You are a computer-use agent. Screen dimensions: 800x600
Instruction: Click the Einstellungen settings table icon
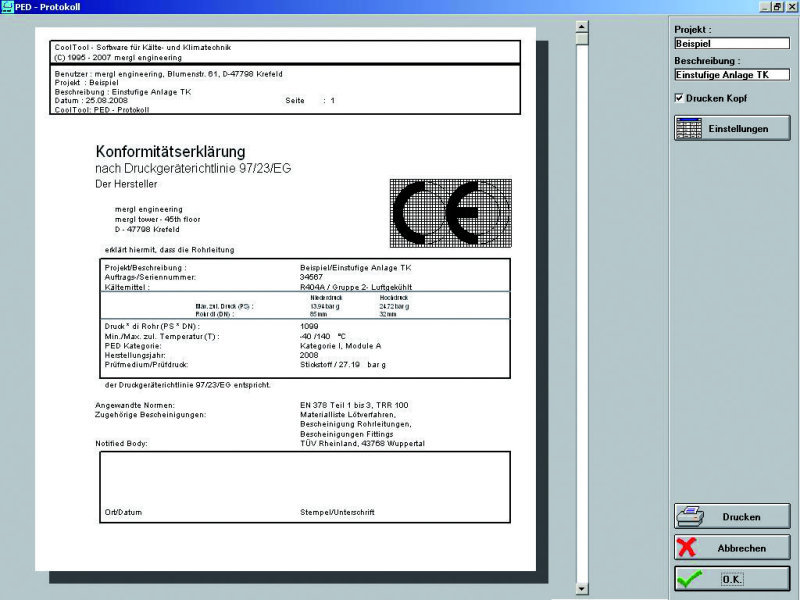click(x=688, y=129)
